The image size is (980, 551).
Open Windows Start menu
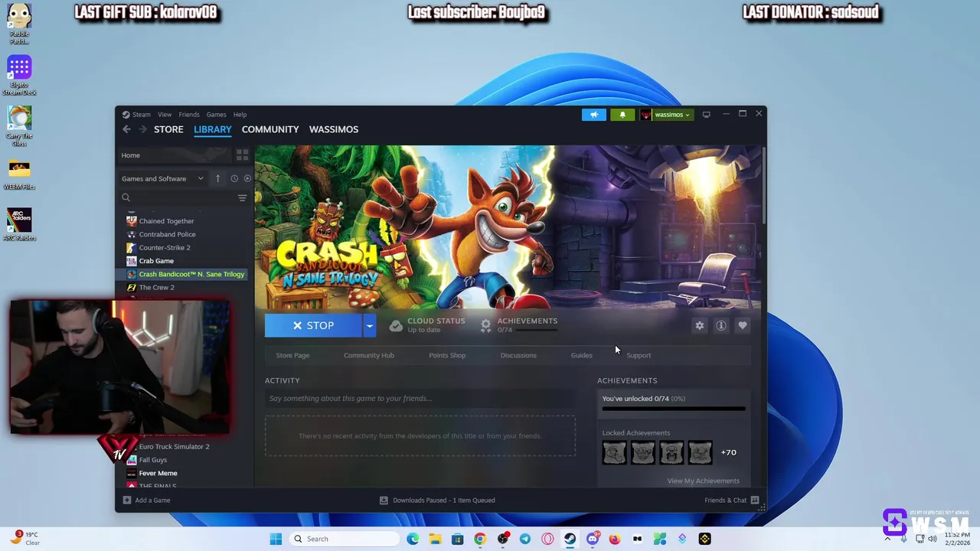[x=276, y=539]
